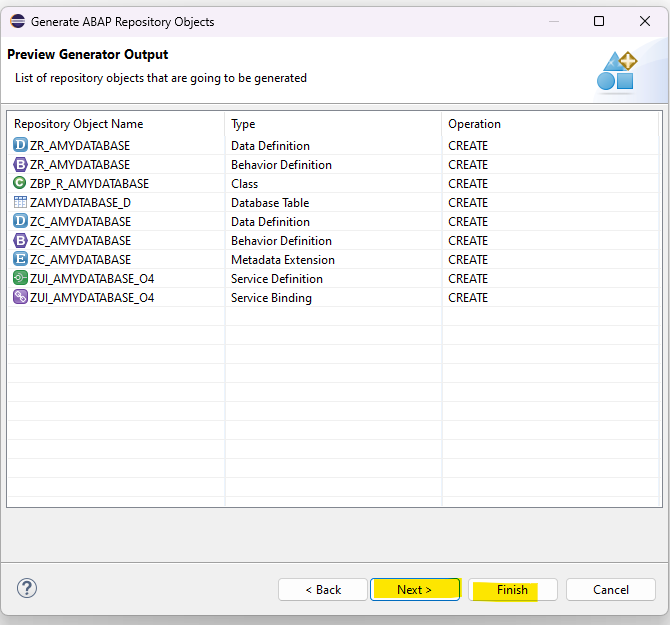This screenshot has width=670, height=625.
Task: Select ZR_AMYDATABASE in the Data Definition row
Action: pyautogui.click(x=80, y=146)
